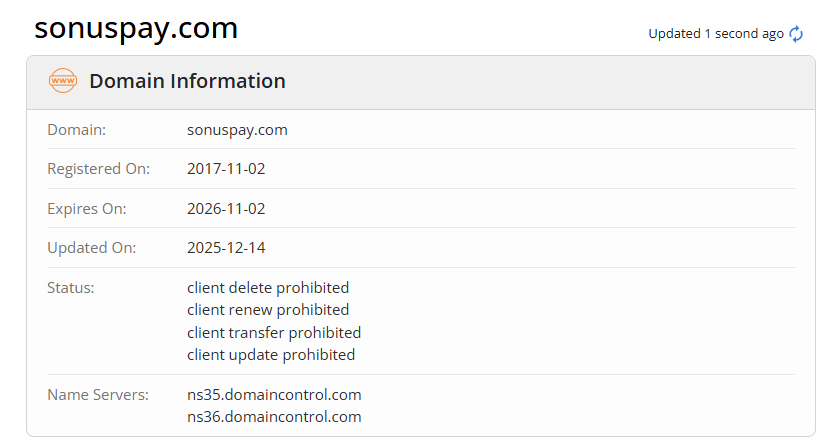Click the 'Updated On:' field label
The width and height of the screenshot is (835, 445).
[91, 247]
